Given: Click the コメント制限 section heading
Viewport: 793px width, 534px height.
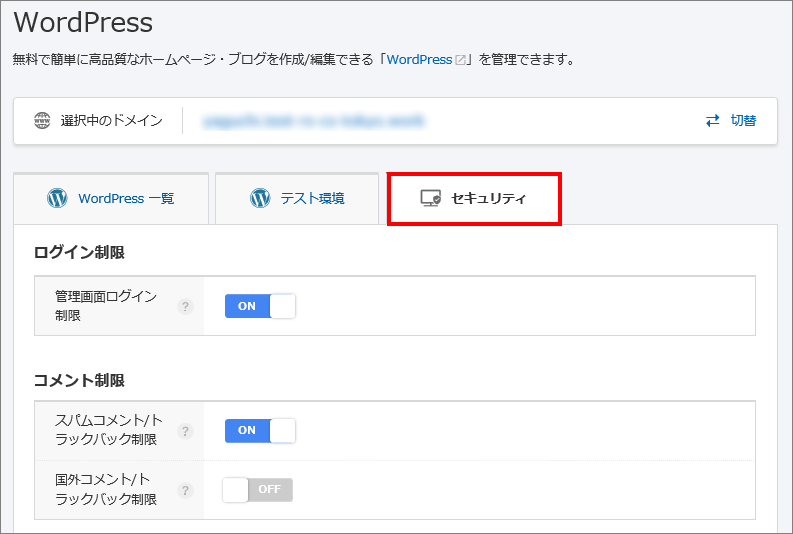Looking at the screenshot, I should (79, 380).
